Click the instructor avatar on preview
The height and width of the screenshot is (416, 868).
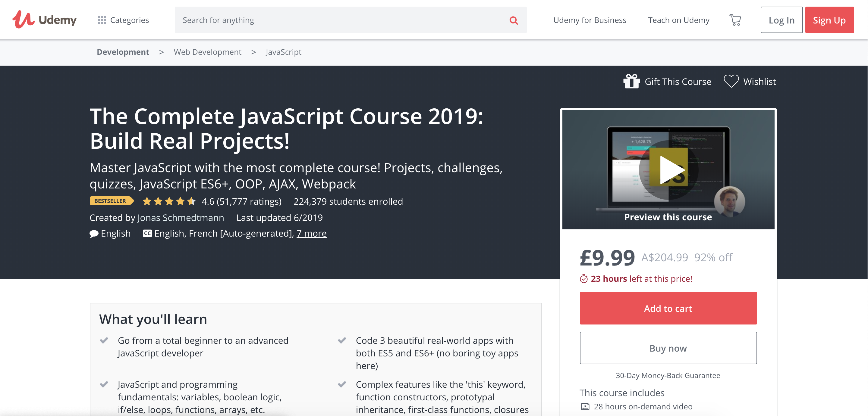tap(729, 202)
